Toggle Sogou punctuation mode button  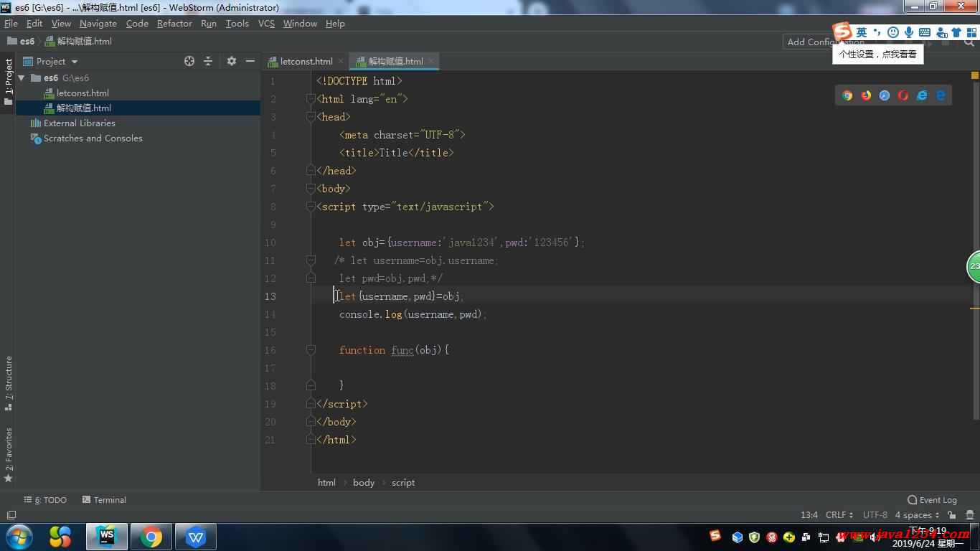click(877, 32)
